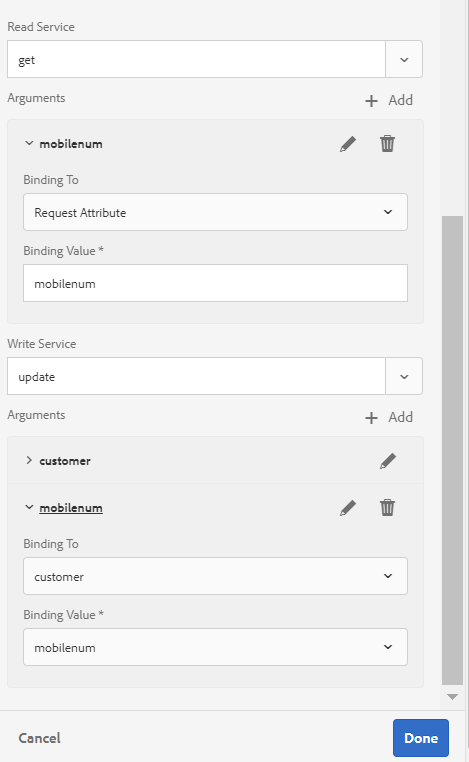Click the Read Service label
Image resolution: width=469 pixels, height=762 pixels.
[41, 27]
